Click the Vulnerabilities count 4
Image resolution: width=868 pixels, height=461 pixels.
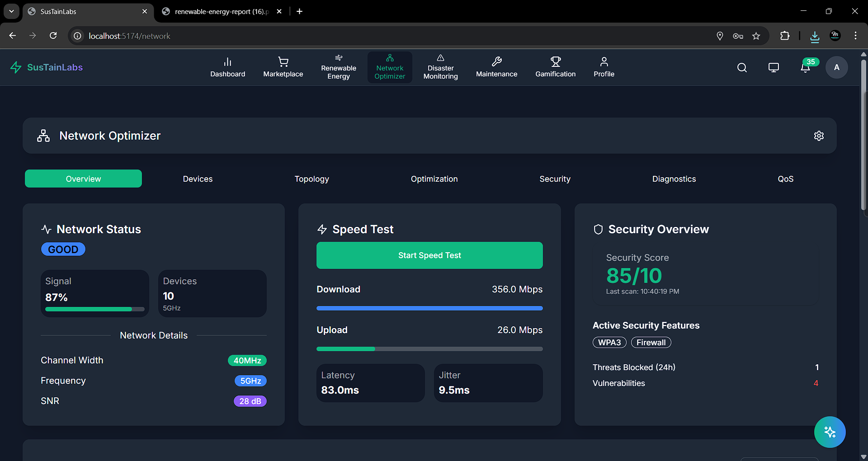[816, 383]
